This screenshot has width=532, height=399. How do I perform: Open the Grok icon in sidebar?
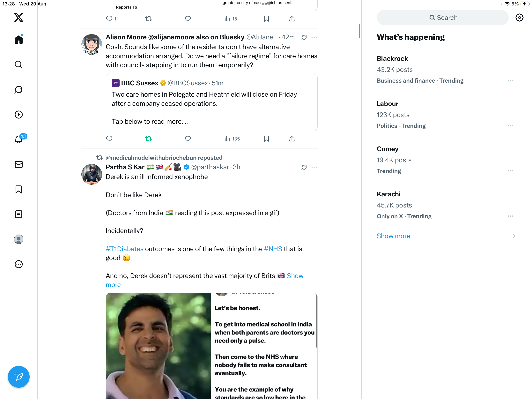pyautogui.click(x=18, y=90)
